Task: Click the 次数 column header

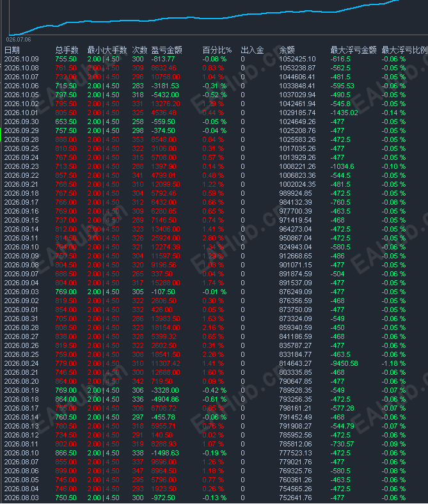Action: (140, 50)
